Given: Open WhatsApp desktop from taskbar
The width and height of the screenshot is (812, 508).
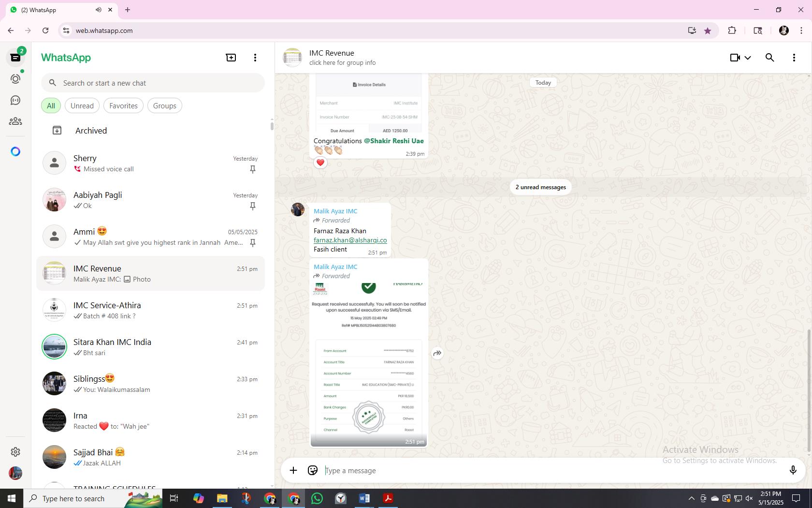Looking at the screenshot, I should pyautogui.click(x=317, y=498).
